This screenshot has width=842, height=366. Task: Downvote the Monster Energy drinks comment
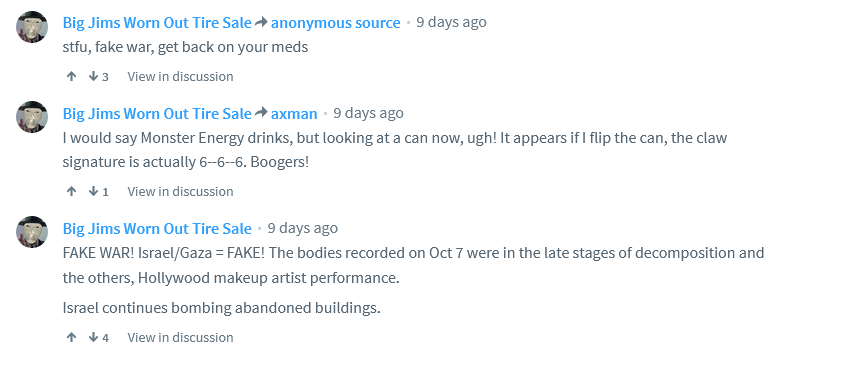point(93,191)
